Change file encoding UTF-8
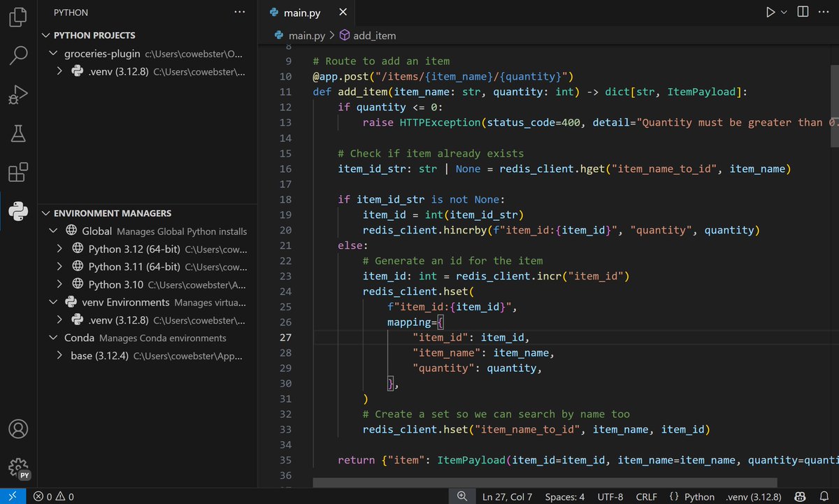 click(x=610, y=497)
